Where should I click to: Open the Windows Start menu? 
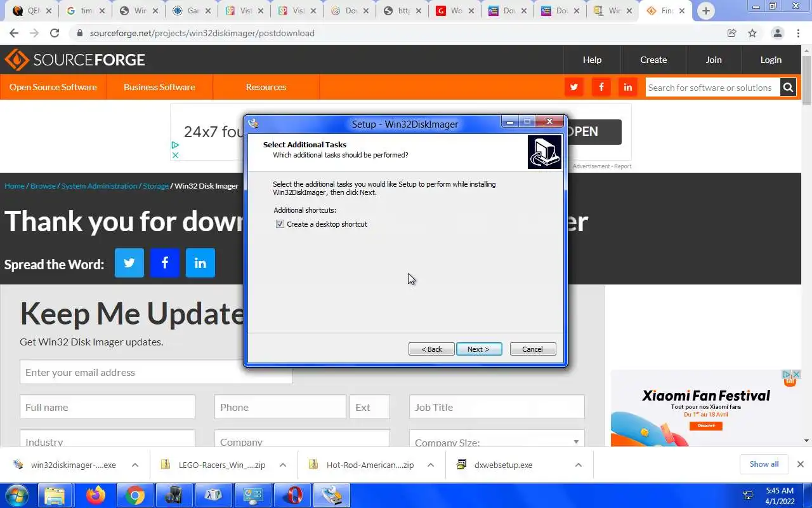coord(16,495)
